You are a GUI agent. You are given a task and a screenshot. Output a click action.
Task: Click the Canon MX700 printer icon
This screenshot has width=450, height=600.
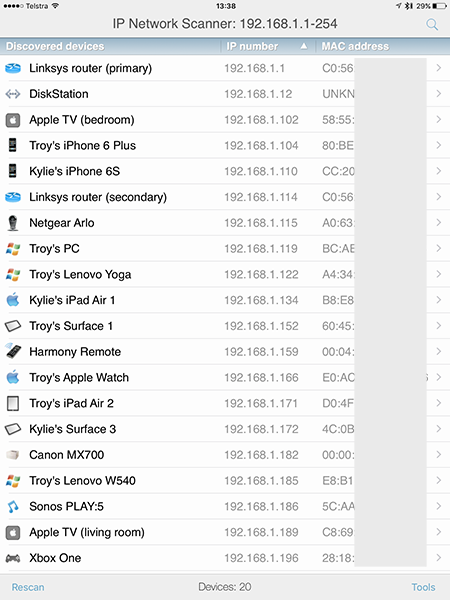pyautogui.click(x=13, y=455)
